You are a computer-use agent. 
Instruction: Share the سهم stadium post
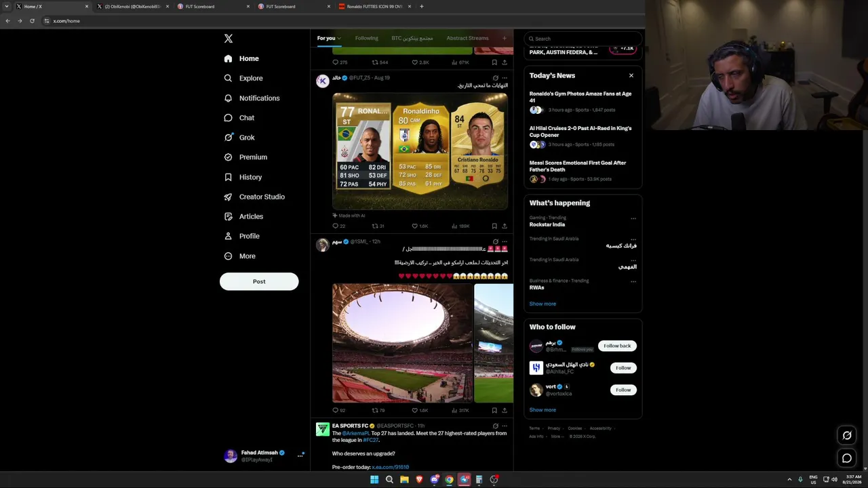505,410
